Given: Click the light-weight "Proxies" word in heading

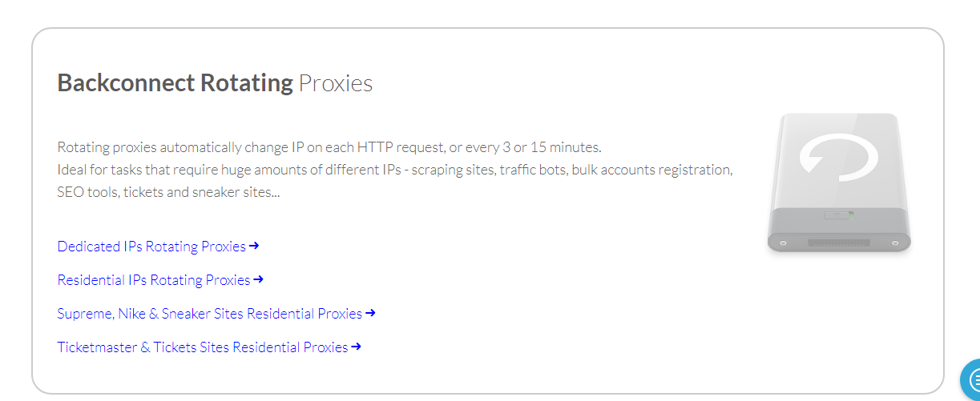Looking at the screenshot, I should pyautogui.click(x=335, y=82).
